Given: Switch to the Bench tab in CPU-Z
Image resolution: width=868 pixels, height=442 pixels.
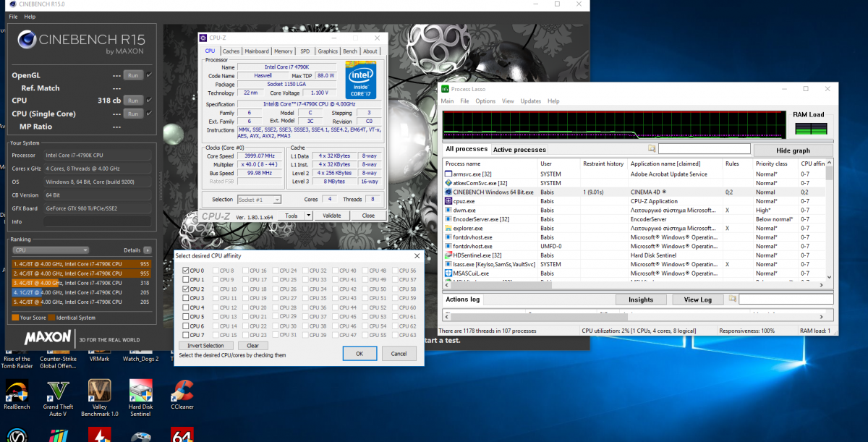Looking at the screenshot, I should tap(350, 51).
